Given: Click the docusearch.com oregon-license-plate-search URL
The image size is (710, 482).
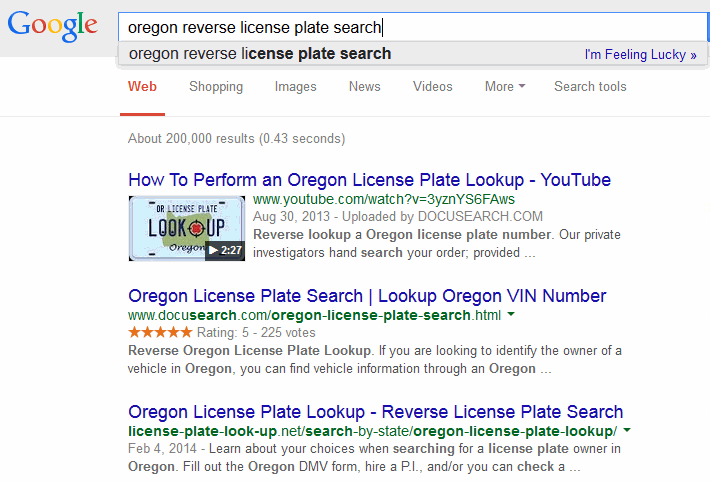Looking at the screenshot, I should pos(315,315).
